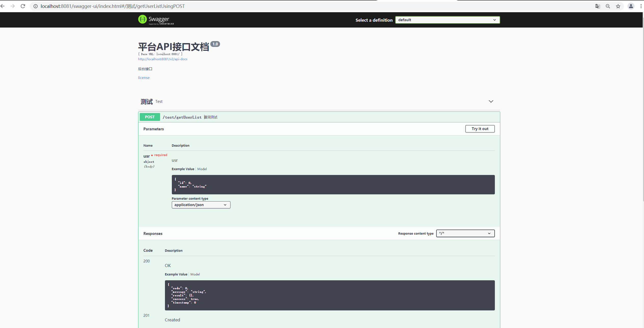Open the Response content type dropdown
The height and width of the screenshot is (328, 644).
click(x=465, y=233)
